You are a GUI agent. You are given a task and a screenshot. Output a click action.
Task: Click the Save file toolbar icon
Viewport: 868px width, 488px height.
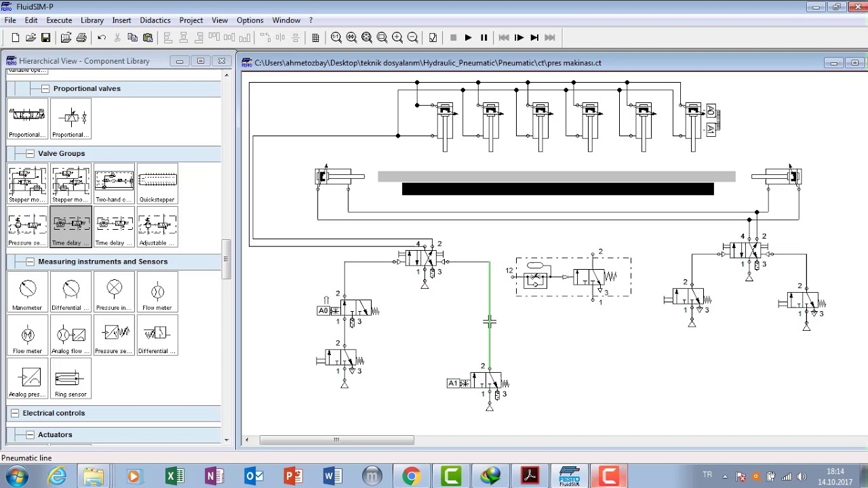click(45, 38)
